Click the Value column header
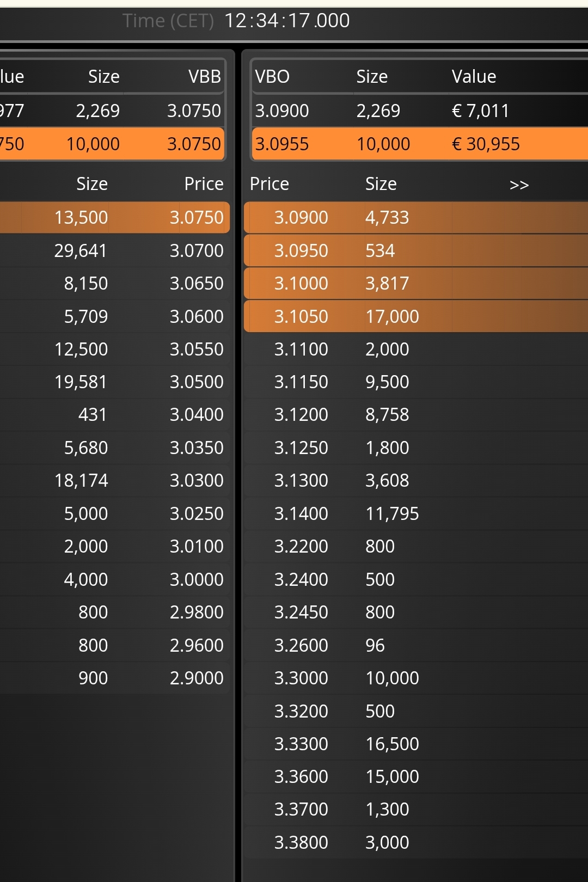 point(474,77)
